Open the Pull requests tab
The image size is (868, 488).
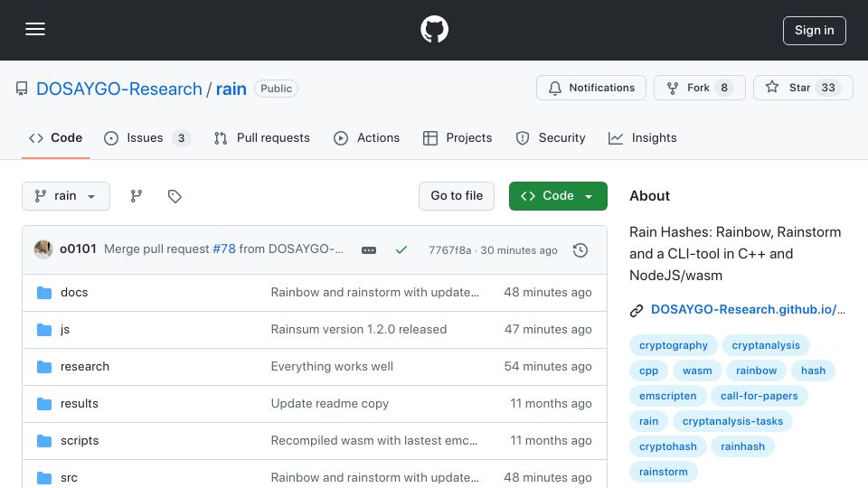(x=262, y=137)
